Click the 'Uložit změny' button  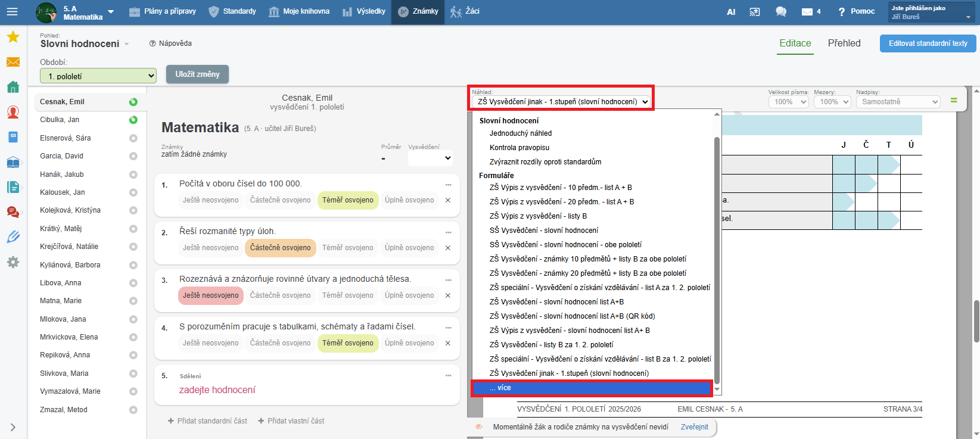coord(197,74)
